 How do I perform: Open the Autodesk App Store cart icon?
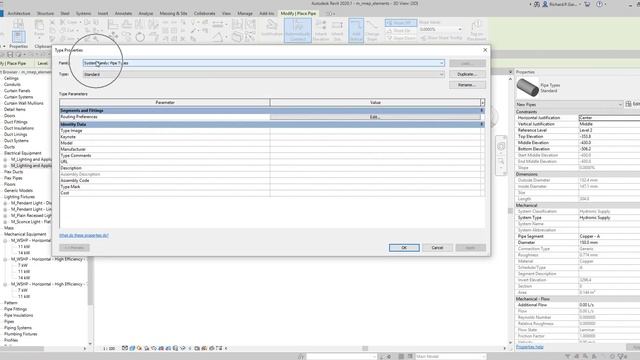587,4
